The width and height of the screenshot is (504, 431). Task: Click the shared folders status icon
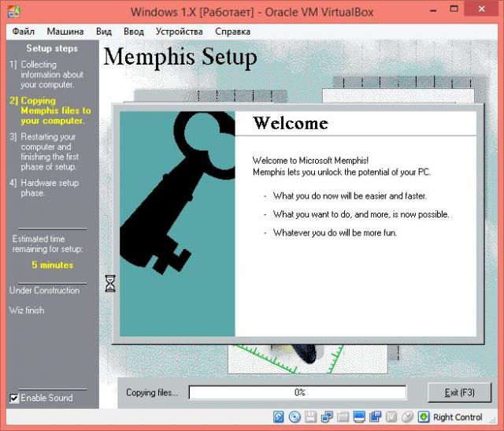pyautogui.click(x=343, y=417)
